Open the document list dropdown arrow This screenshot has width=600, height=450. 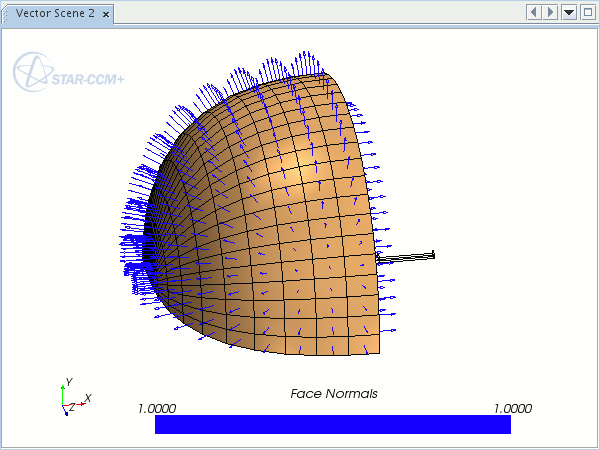tap(569, 12)
